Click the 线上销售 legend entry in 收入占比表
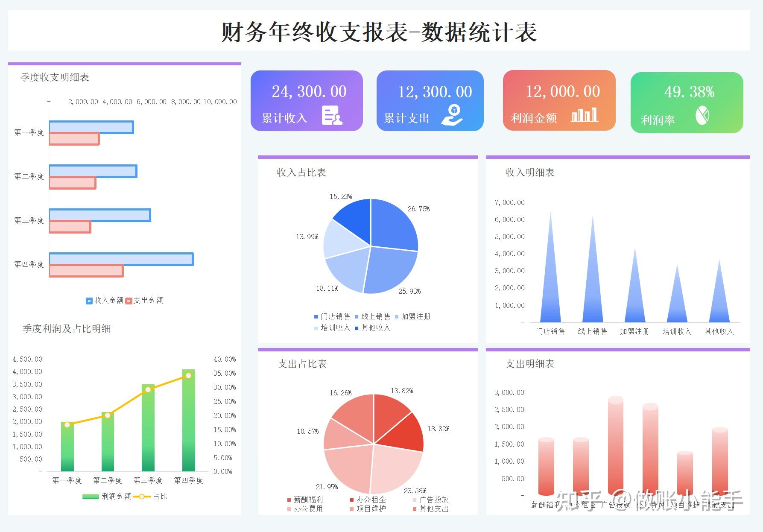Viewport: 763px width, 532px height. pos(372,316)
